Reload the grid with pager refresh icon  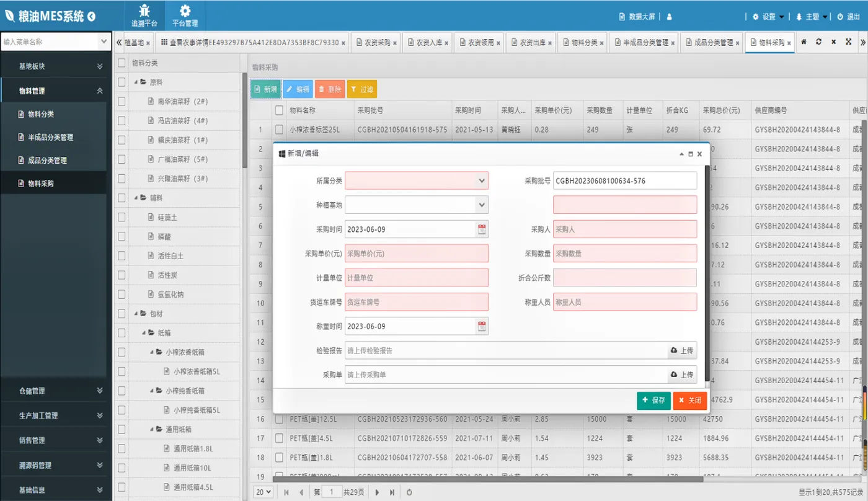[x=409, y=492]
